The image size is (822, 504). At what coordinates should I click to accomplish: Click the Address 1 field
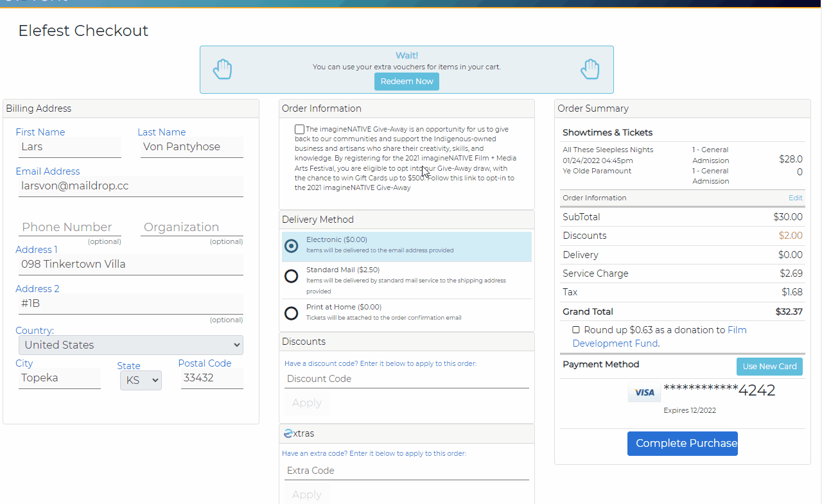[x=131, y=265]
